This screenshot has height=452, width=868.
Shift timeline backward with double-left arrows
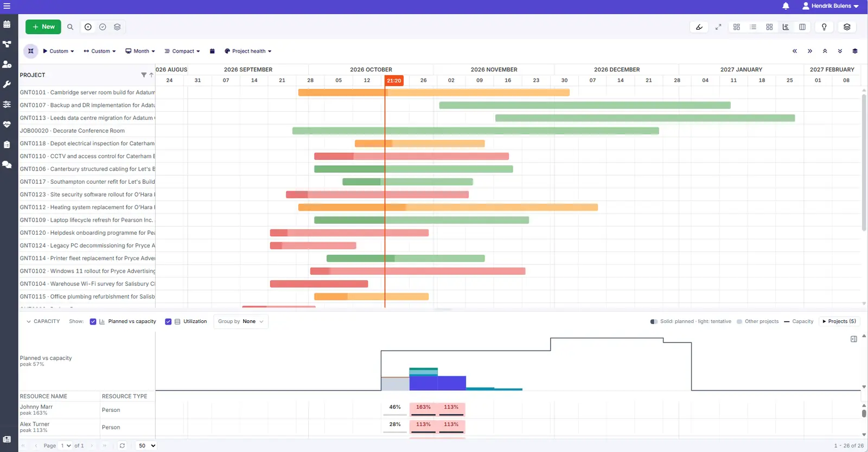pos(795,51)
